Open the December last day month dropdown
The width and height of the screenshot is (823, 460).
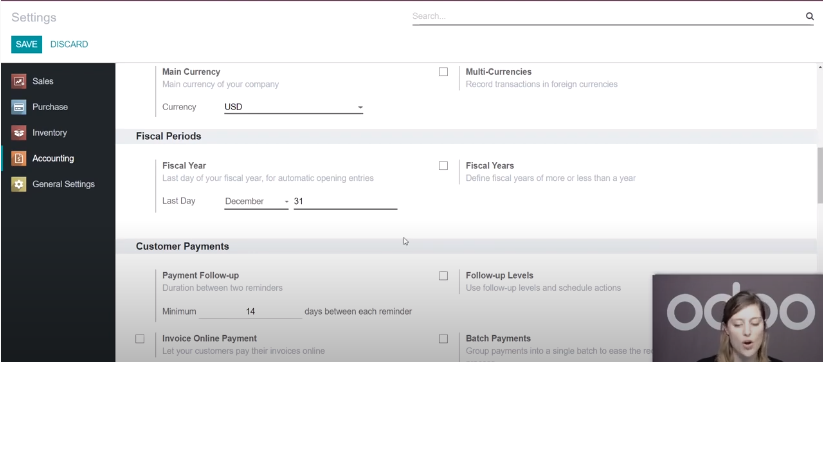(256, 201)
